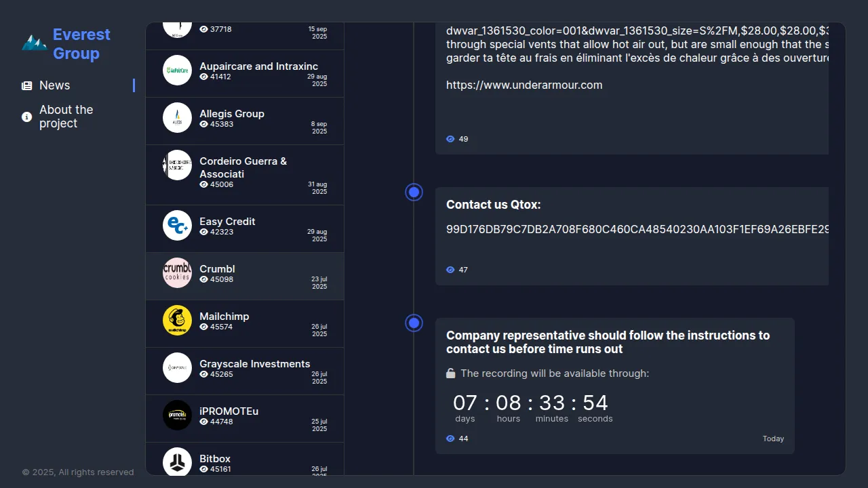Click the Bitbox logo icon
This screenshot has height=488, width=868.
tap(177, 462)
